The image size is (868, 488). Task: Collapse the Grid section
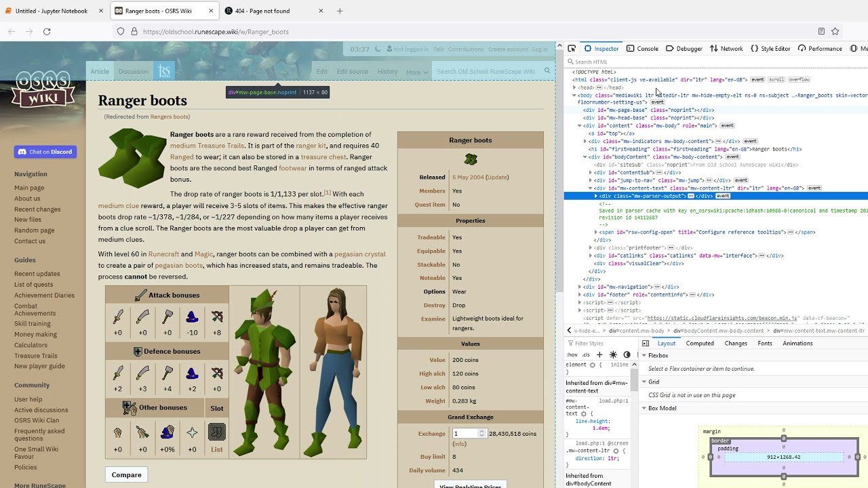(x=644, y=382)
